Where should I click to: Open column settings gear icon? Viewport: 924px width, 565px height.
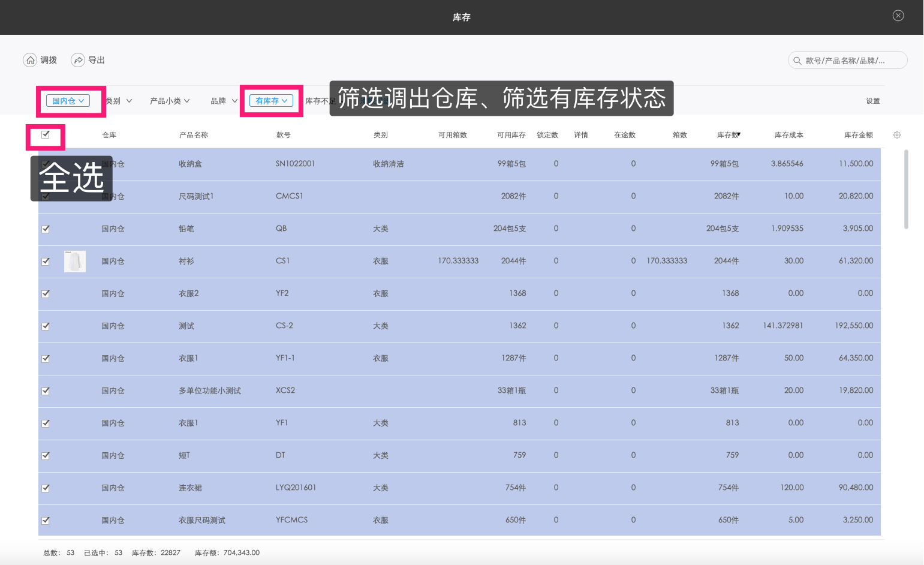[897, 135]
